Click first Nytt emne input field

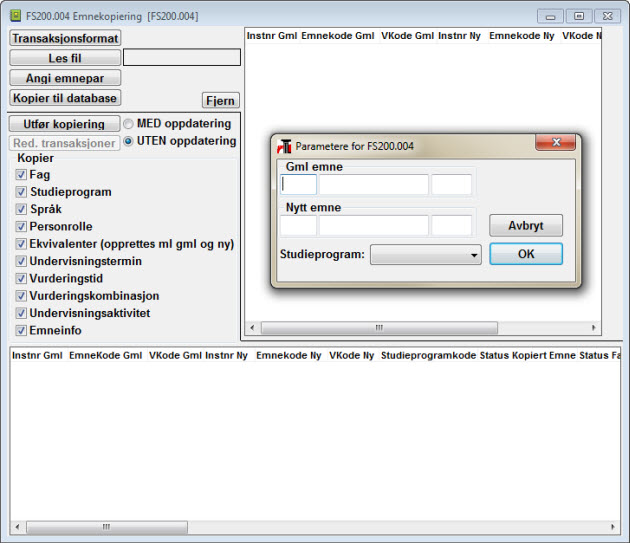(x=298, y=225)
